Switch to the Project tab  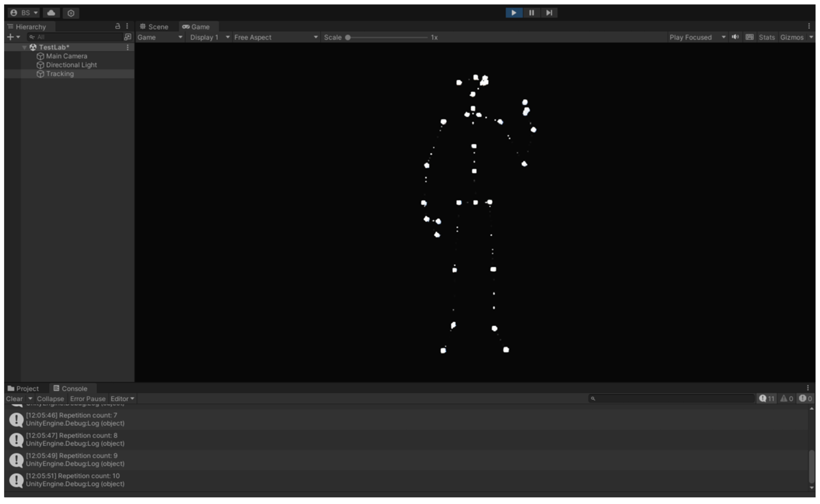23,389
